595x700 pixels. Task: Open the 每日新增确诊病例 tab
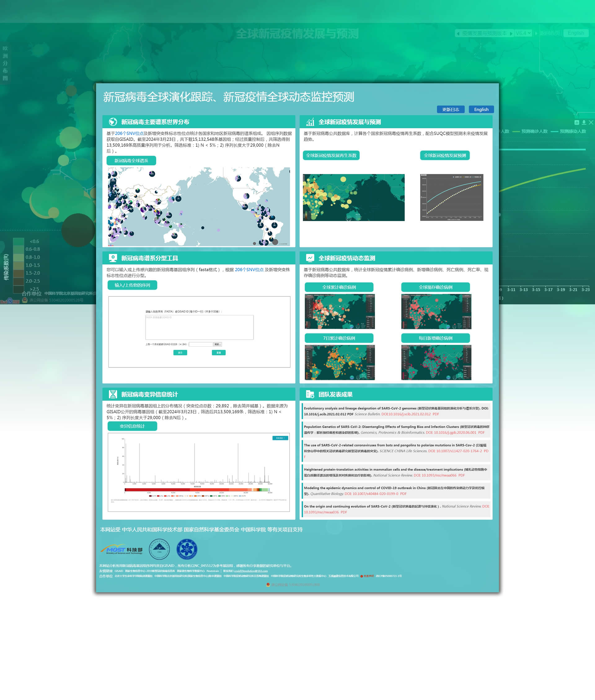tap(435, 338)
